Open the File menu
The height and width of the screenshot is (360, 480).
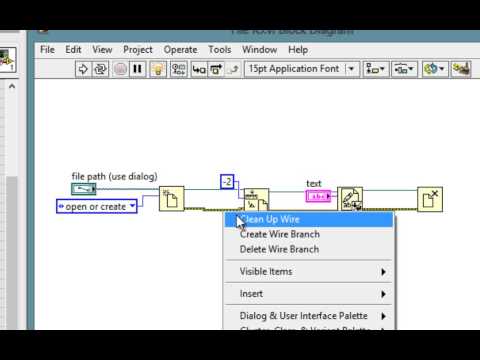click(x=47, y=50)
